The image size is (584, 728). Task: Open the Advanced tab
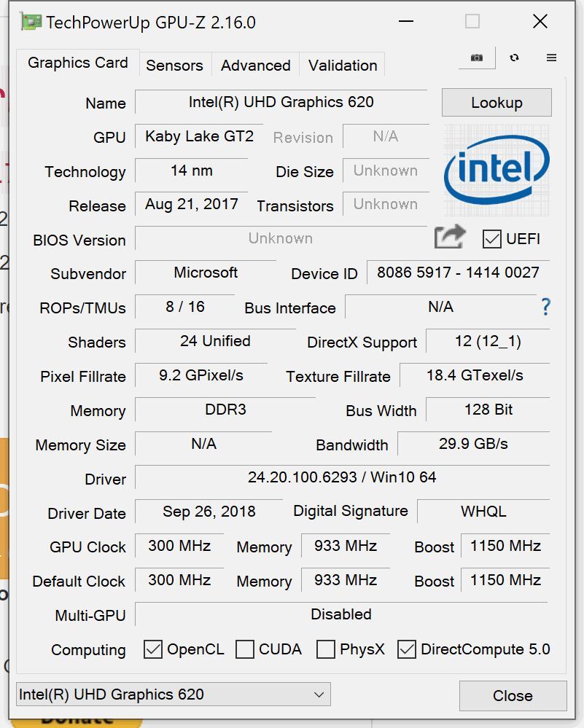coord(255,66)
